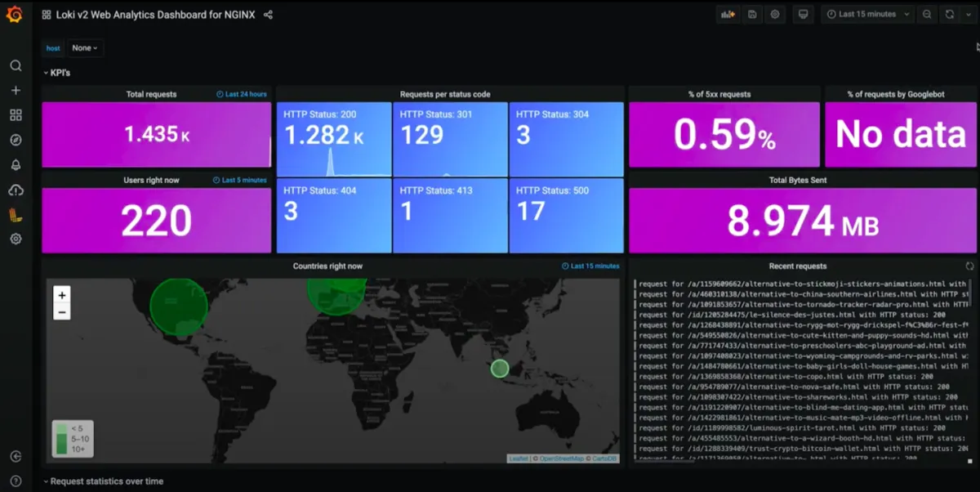Screen dimensions: 980x492
Task: Cycle view mode with the monitor icon
Action: [804, 14]
